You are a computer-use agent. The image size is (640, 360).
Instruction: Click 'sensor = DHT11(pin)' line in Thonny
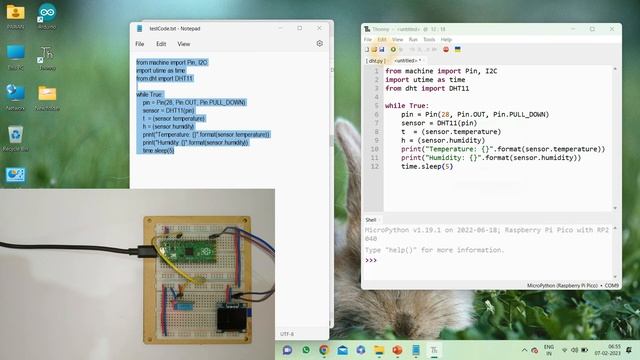439,123
